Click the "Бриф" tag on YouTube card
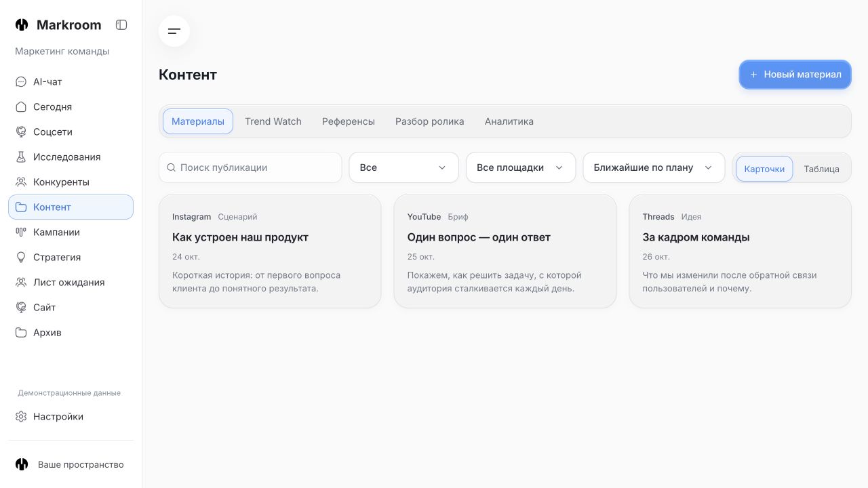Screen dimensions: 868x488 458,217
